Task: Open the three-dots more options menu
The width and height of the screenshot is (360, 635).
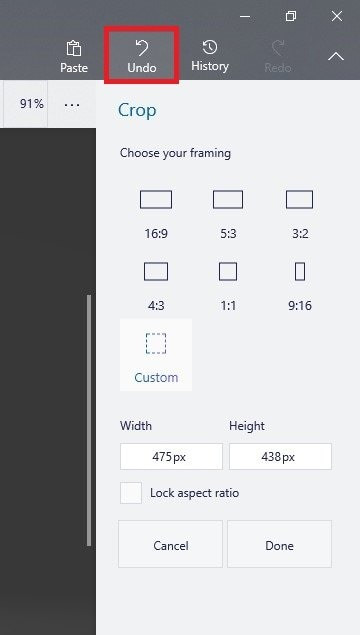Action: pyautogui.click(x=72, y=104)
